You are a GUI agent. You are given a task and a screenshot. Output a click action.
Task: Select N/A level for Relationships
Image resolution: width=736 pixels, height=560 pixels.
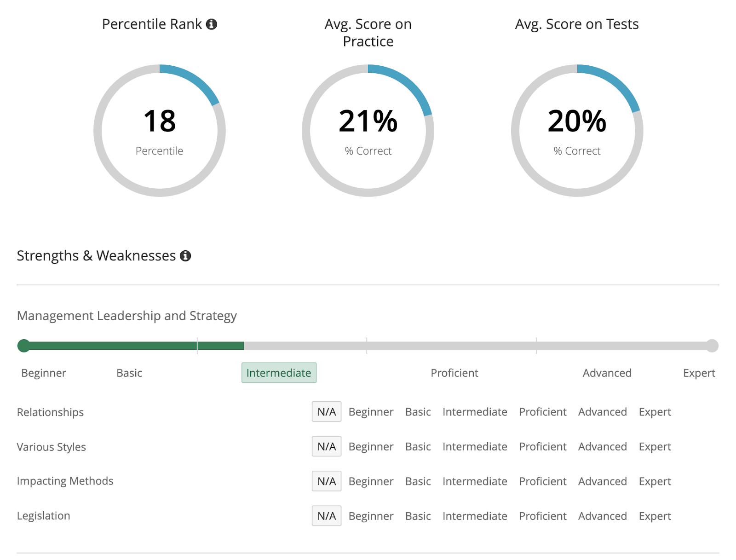326,412
